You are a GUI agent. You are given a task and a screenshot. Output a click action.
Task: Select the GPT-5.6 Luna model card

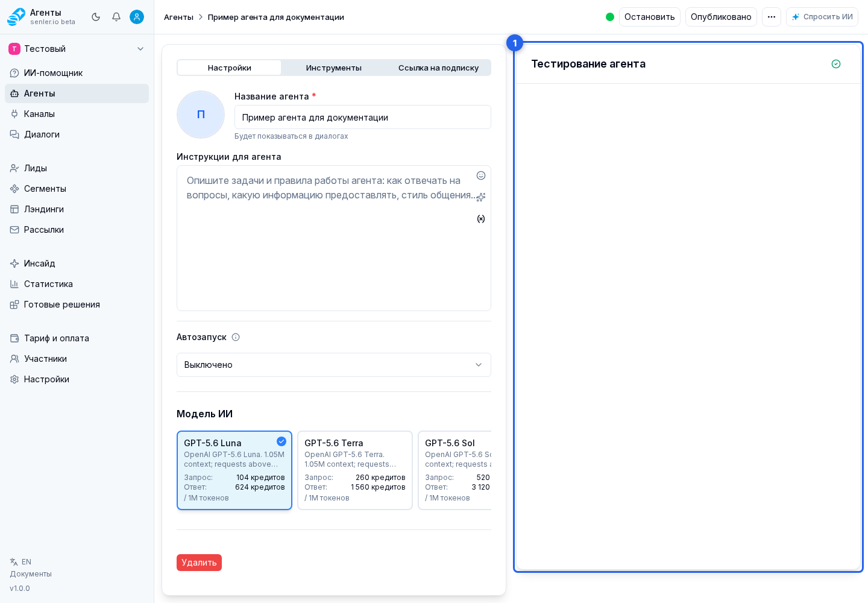234,470
